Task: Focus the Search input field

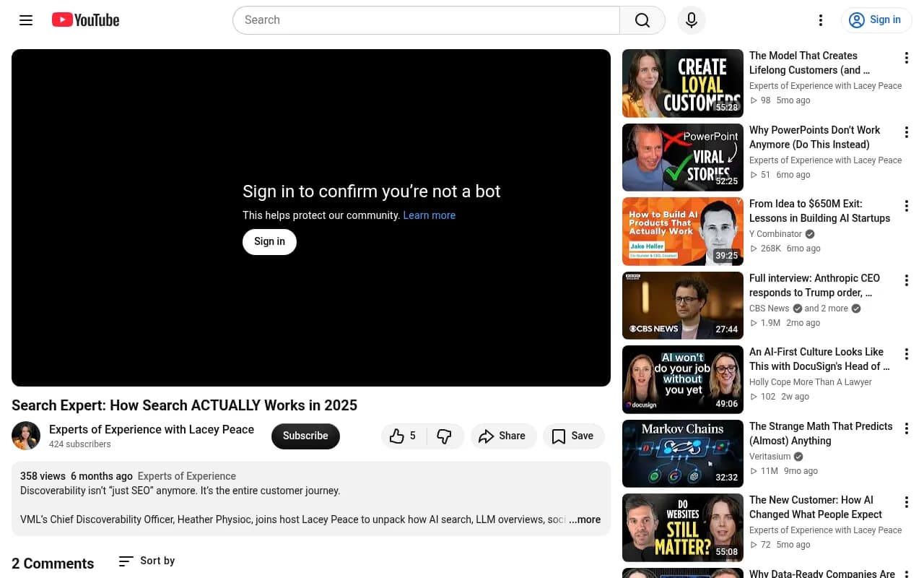Action: [426, 20]
